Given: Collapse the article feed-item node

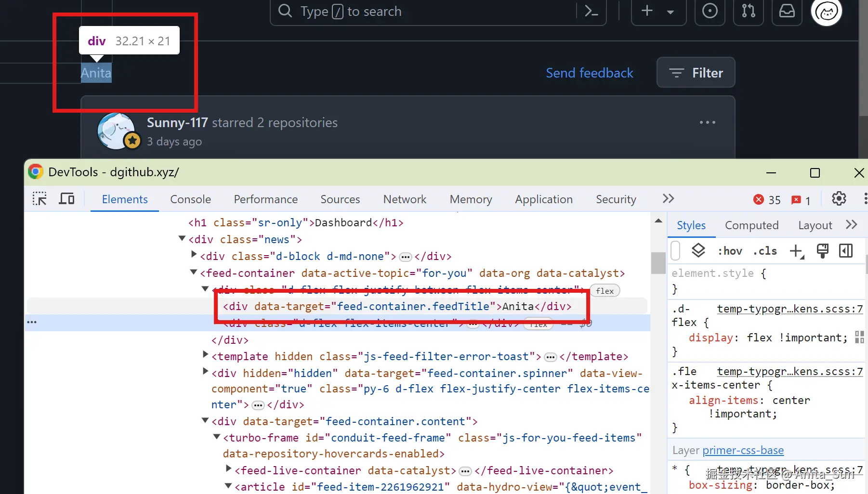Looking at the screenshot, I should 228,486.
